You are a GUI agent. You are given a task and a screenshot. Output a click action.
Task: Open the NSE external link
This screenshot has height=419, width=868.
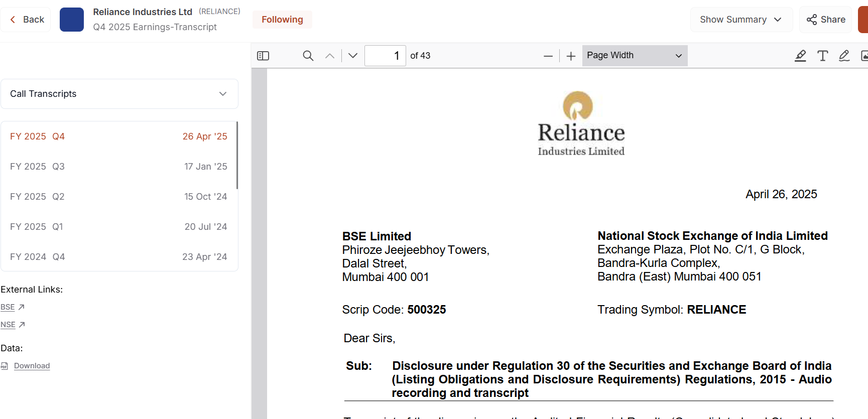point(13,325)
